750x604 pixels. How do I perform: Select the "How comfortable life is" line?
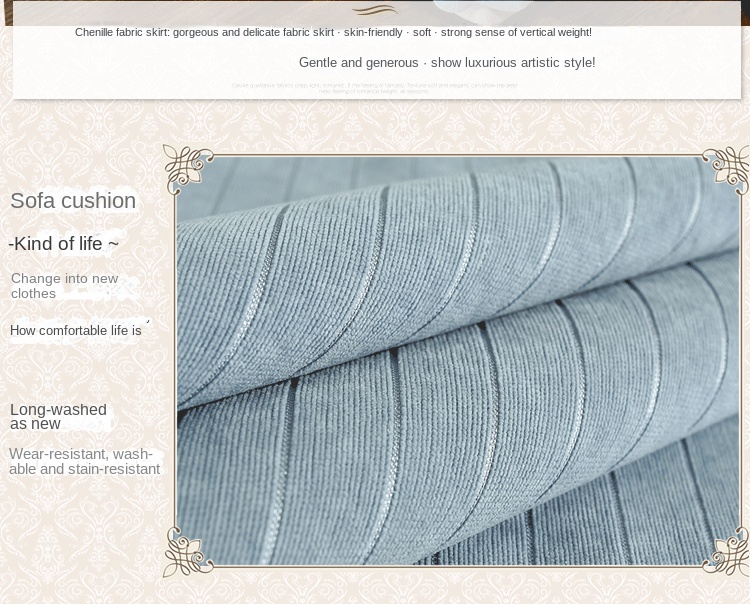click(x=76, y=331)
